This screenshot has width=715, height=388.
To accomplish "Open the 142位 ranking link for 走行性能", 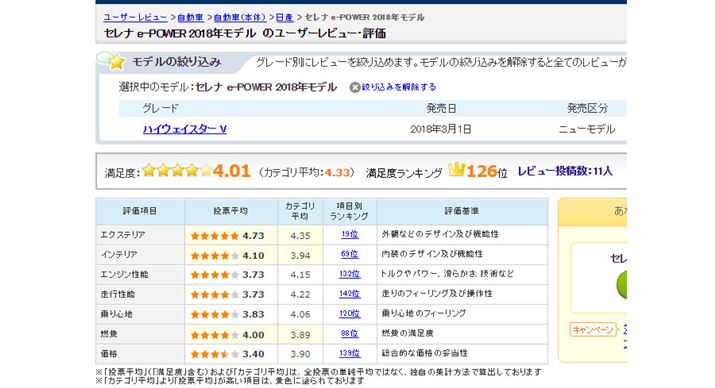I will pos(350,294).
